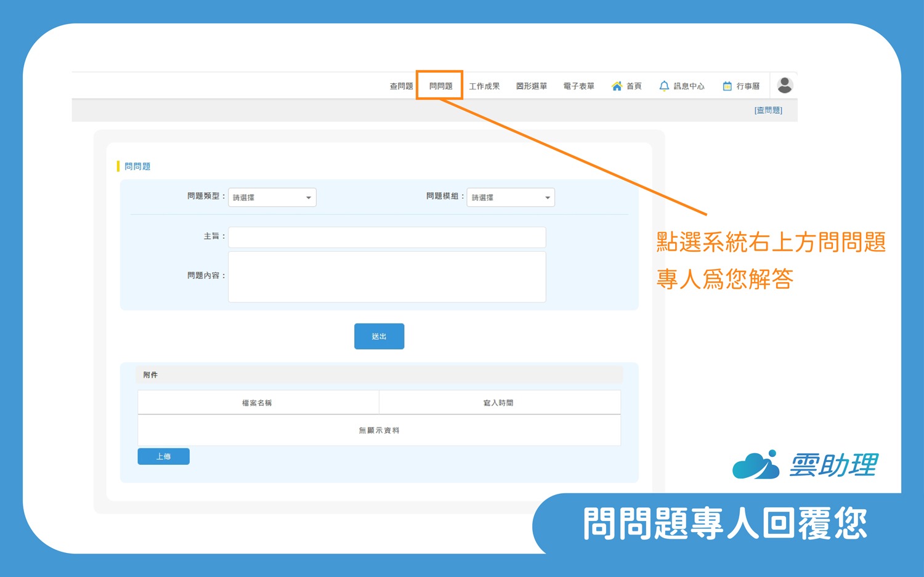Open the user profile avatar
Image resolution: width=924 pixels, height=577 pixels.
[785, 86]
